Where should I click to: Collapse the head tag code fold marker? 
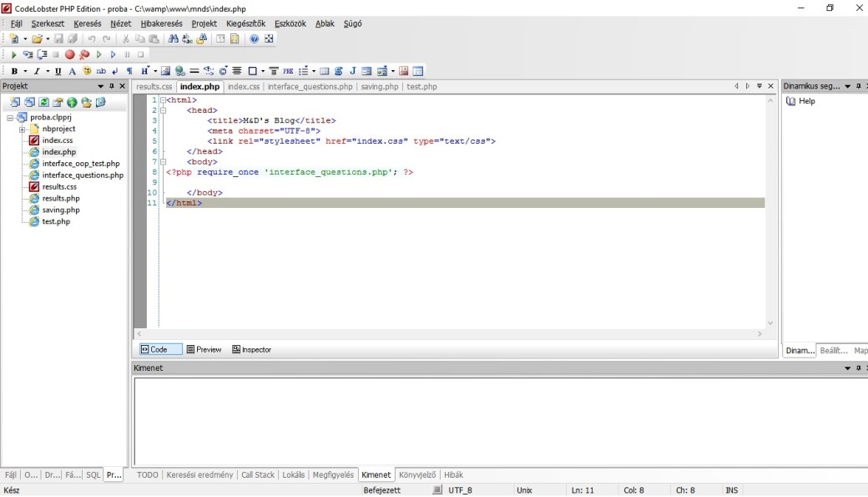[164, 110]
